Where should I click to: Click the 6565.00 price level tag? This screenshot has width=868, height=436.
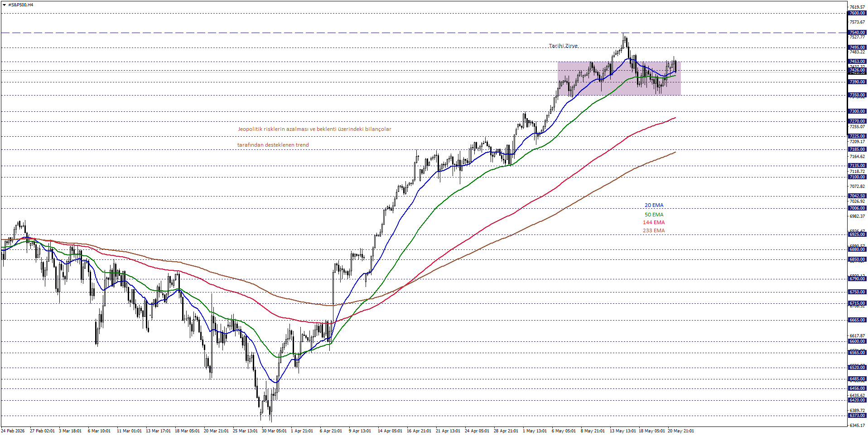click(x=857, y=352)
